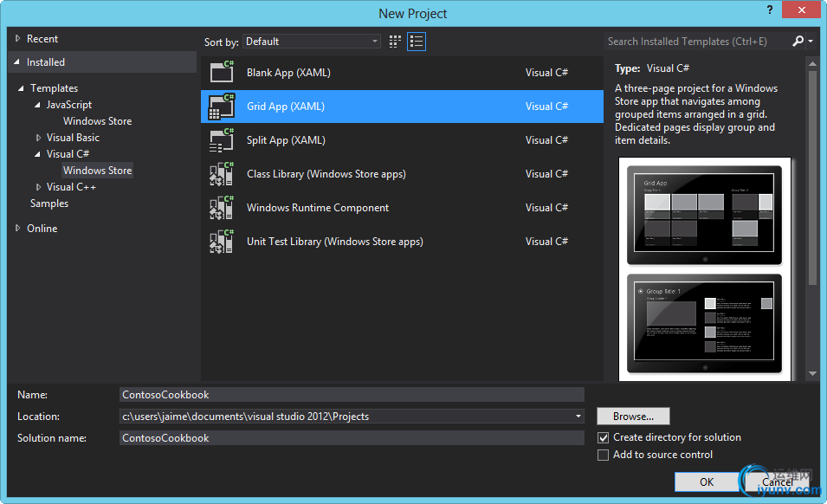Click the Split App (XAML) template icon
This screenshot has height=504, width=827.
tap(223, 140)
